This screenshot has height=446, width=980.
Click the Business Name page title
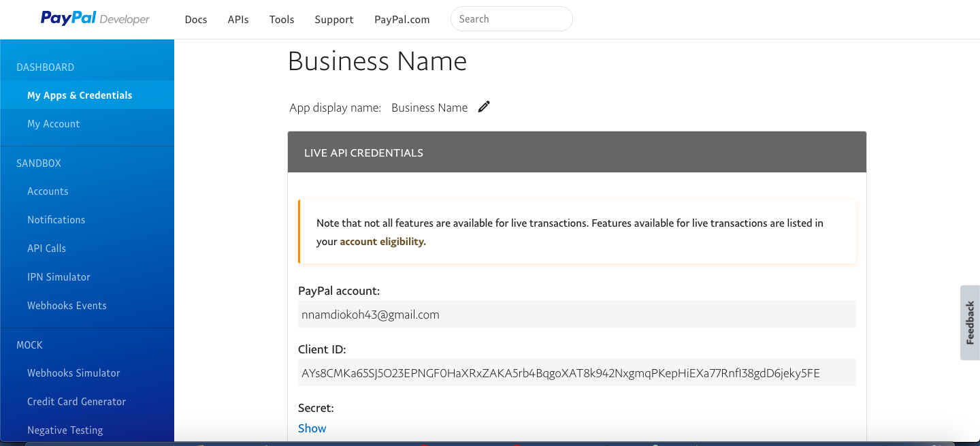(x=377, y=61)
